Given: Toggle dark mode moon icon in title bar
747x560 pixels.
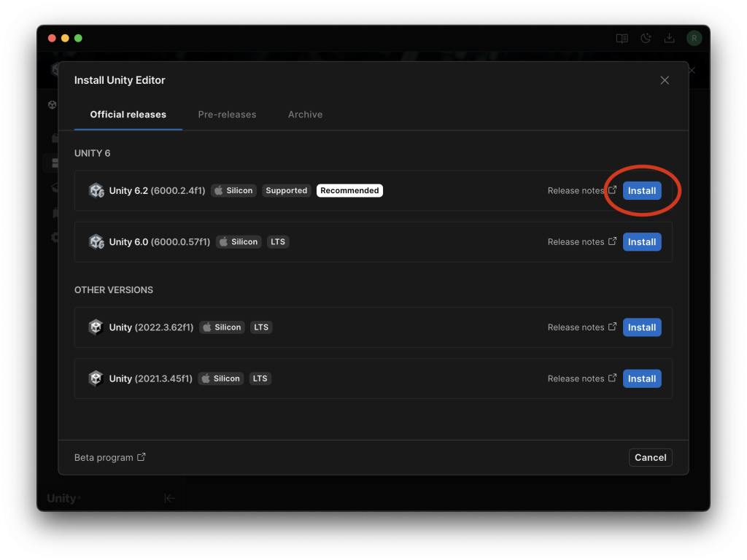Looking at the screenshot, I should [x=646, y=38].
